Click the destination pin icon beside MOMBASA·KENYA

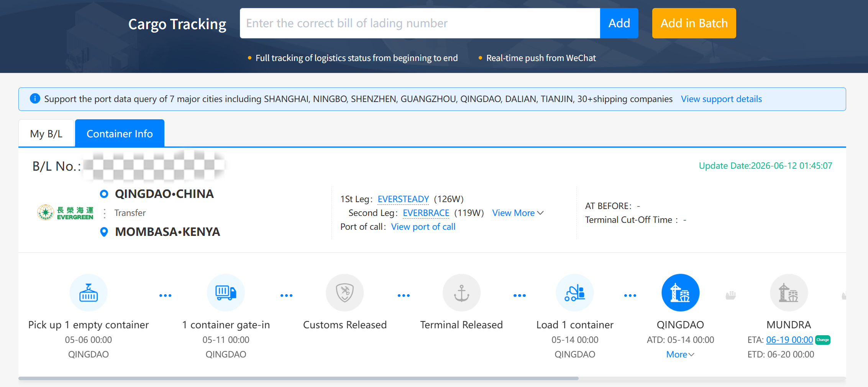pyautogui.click(x=104, y=232)
